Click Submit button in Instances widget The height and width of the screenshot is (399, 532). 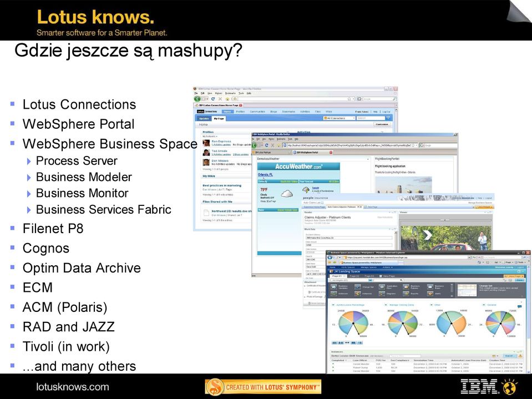pyautogui.click(x=510, y=356)
